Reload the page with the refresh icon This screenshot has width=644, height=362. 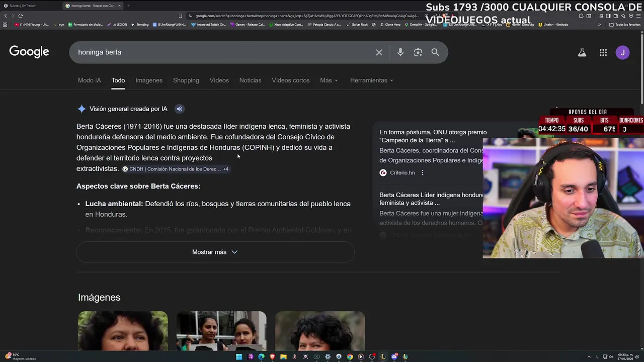[21, 16]
